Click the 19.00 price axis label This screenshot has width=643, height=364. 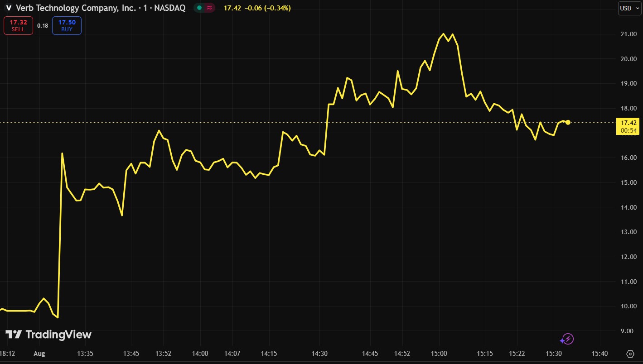click(628, 84)
